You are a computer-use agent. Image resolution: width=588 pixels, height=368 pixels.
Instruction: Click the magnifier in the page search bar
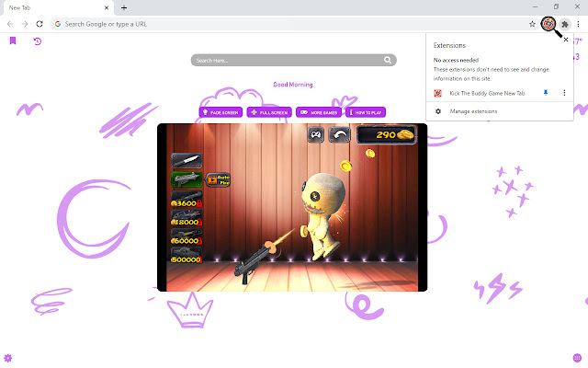(388, 60)
